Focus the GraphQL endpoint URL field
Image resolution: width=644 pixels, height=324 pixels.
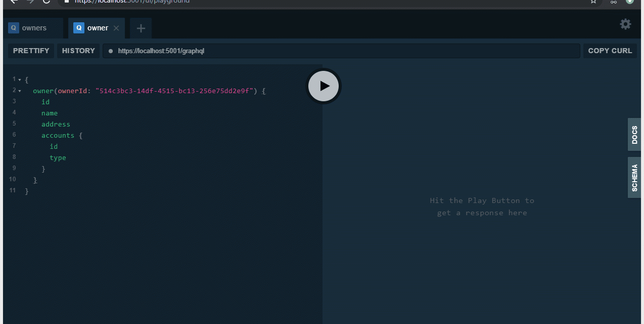(x=344, y=51)
